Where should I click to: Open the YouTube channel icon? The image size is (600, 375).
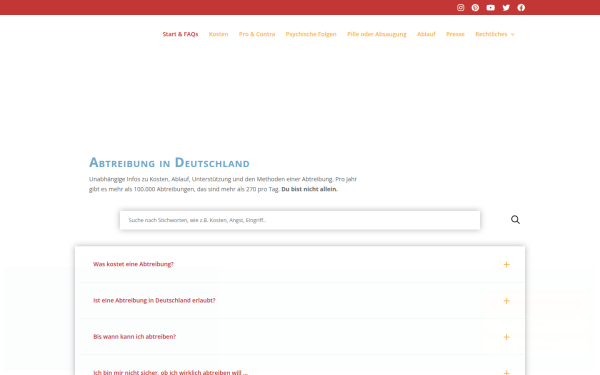click(x=491, y=8)
